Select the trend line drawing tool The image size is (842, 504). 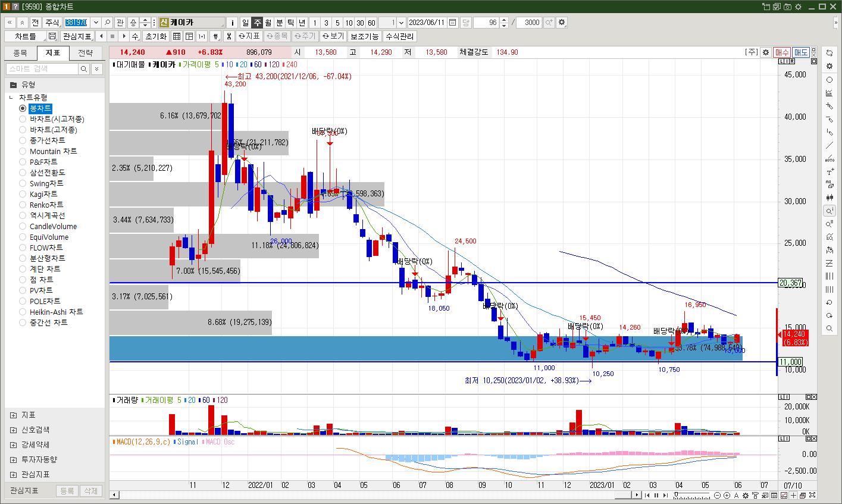[x=830, y=146]
